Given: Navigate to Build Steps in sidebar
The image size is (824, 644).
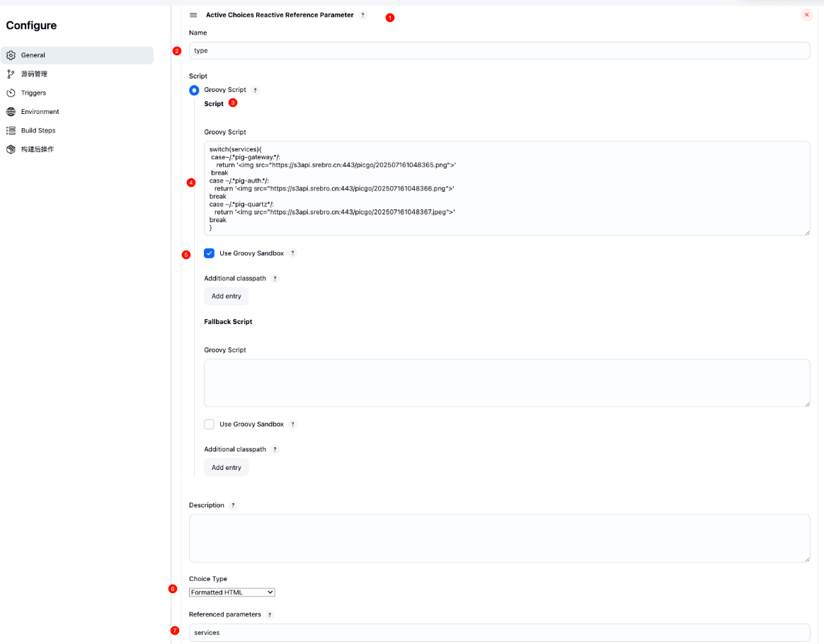Looking at the screenshot, I should (38, 130).
